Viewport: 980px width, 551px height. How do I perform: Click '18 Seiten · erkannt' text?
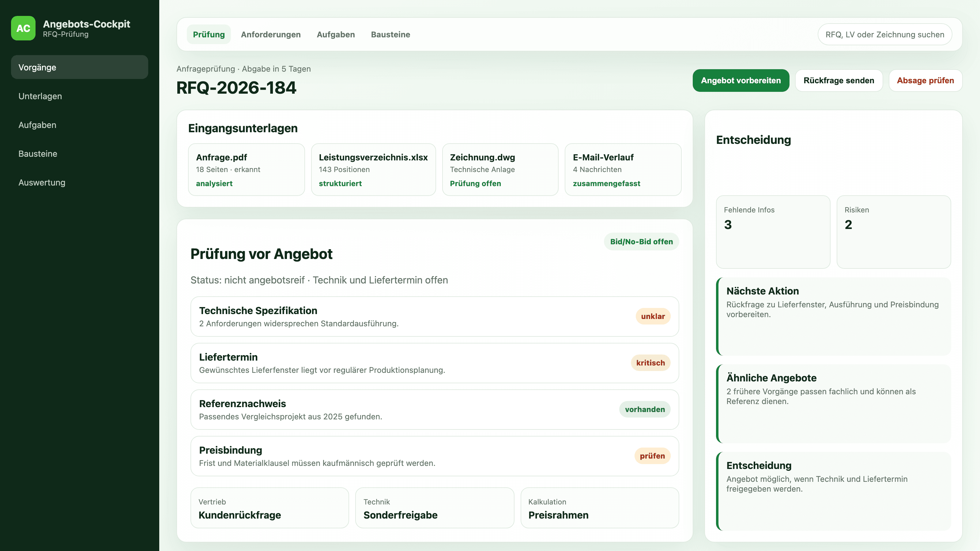(x=228, y=169)
